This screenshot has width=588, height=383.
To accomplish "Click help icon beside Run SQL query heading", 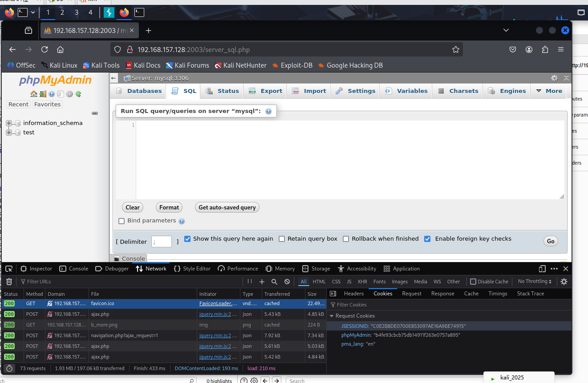I will pos(268,112).
